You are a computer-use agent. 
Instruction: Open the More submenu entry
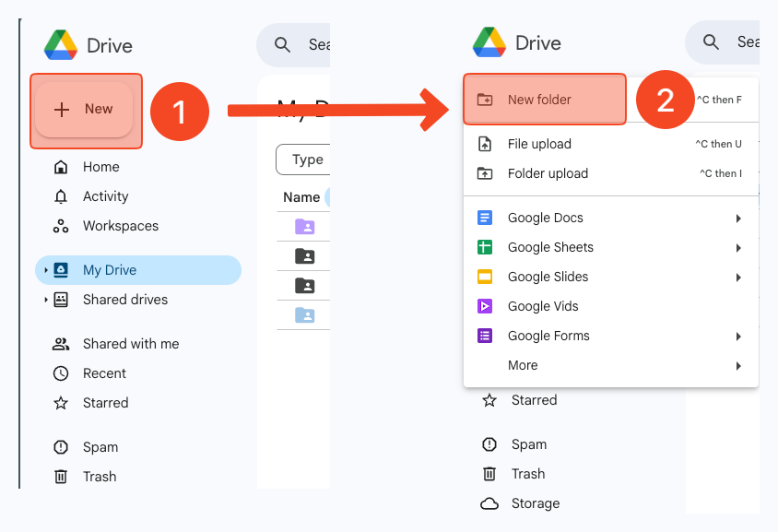[x=611, y=365]
